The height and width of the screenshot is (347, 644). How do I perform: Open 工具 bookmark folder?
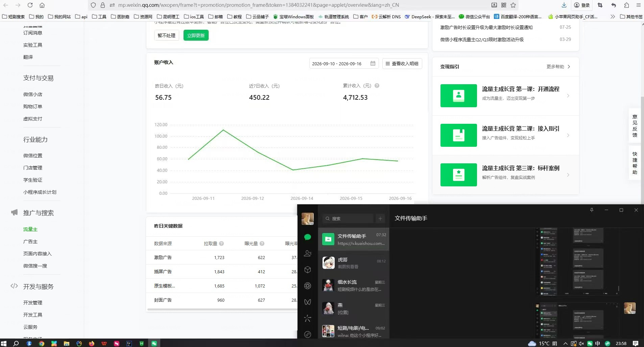[x=99, y=17]
